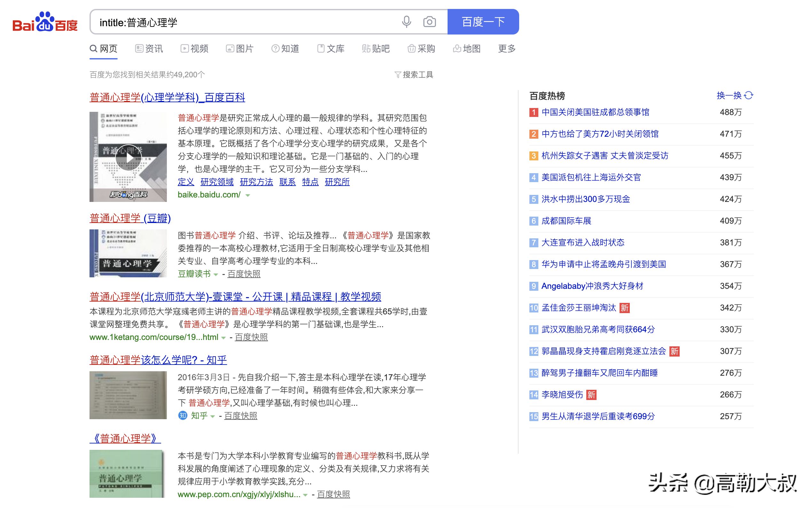
Task: Open 百度快照 for the pep.com.cn result
Action: 333,495
